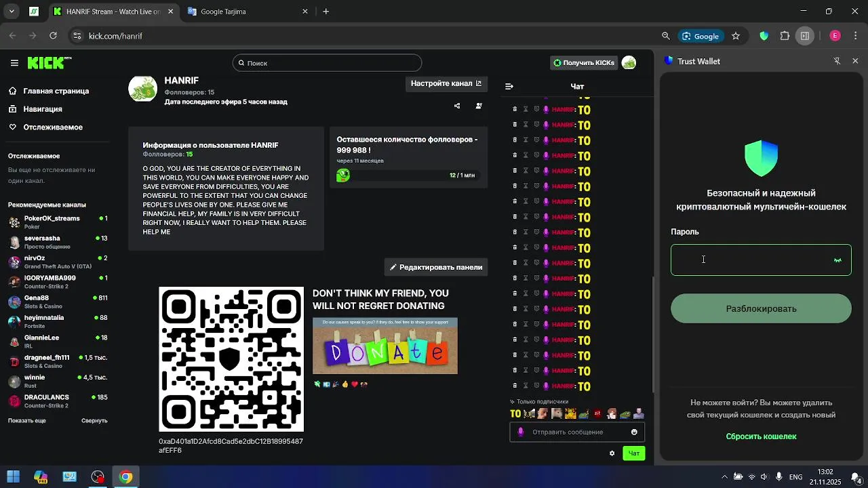Click the trash icon in first chat message

pos(515,109)
